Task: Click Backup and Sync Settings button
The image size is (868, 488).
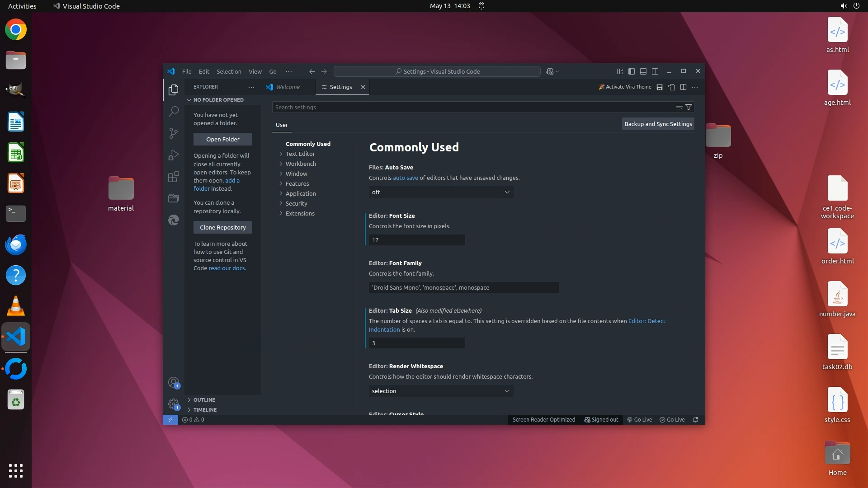Action: [x=658, y=124]
